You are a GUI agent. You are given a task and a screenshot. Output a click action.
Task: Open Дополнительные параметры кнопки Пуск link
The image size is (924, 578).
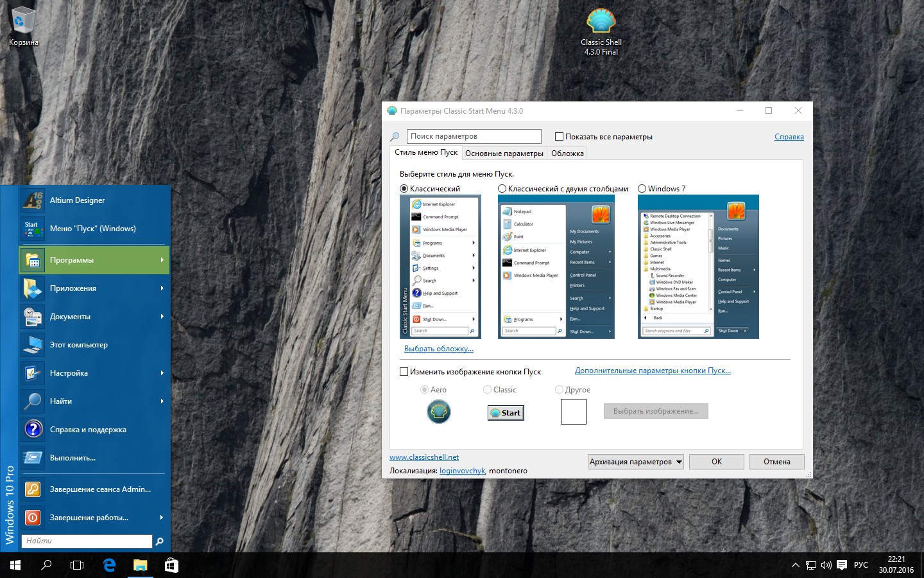[x=653, y=371]
